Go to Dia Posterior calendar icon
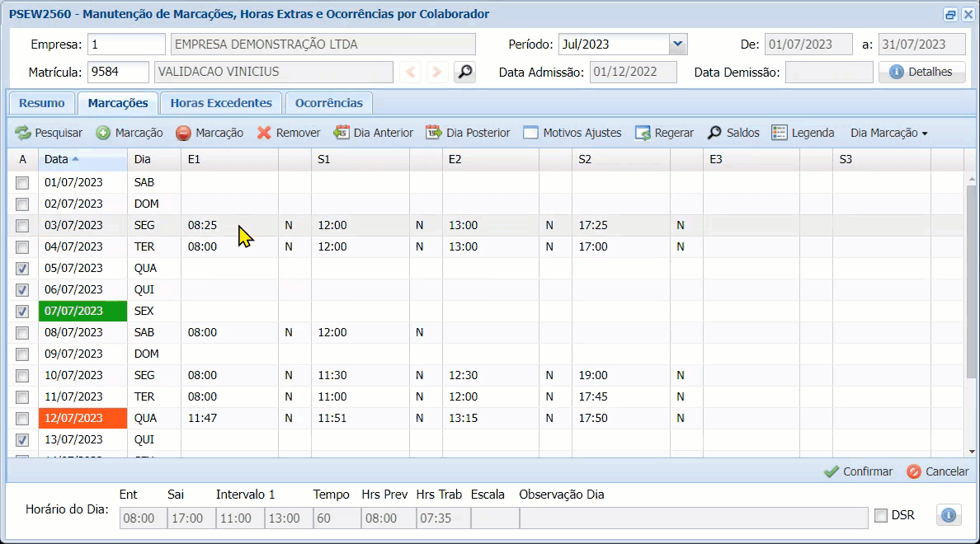This screenshot has width=980, height=544. 434,133
